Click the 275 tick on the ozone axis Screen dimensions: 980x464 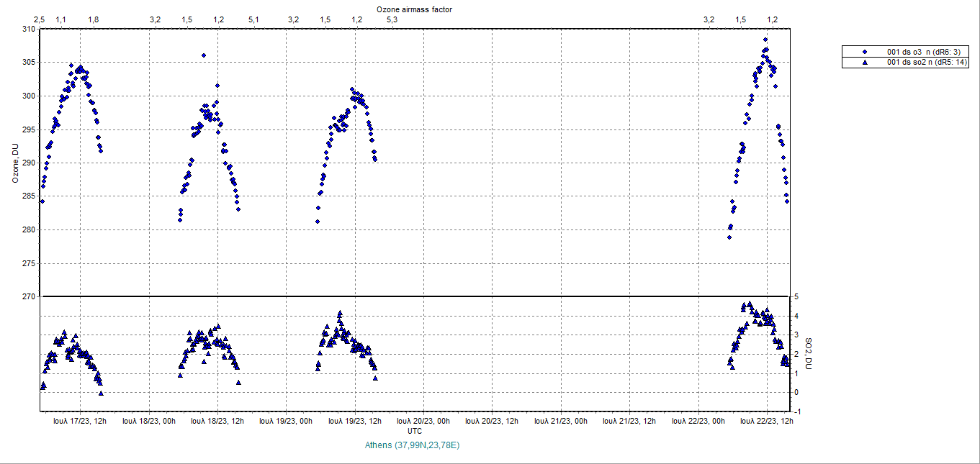27,263
